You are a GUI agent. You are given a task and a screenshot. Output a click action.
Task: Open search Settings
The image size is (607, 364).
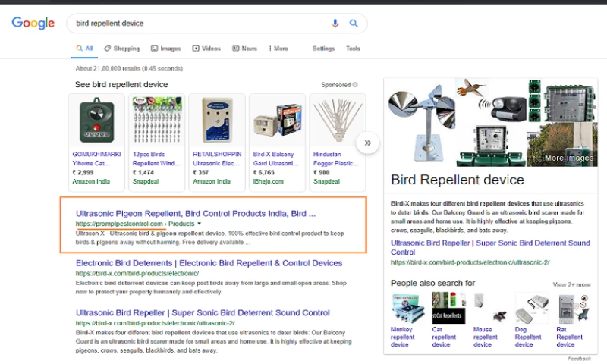(x=323, y=49)
